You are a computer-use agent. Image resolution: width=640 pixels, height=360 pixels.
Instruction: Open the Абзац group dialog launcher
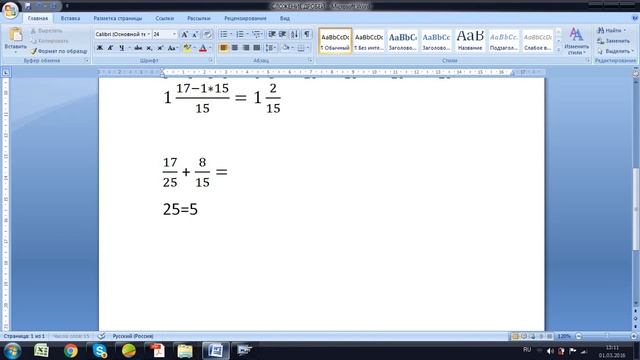tap(310, 60)
